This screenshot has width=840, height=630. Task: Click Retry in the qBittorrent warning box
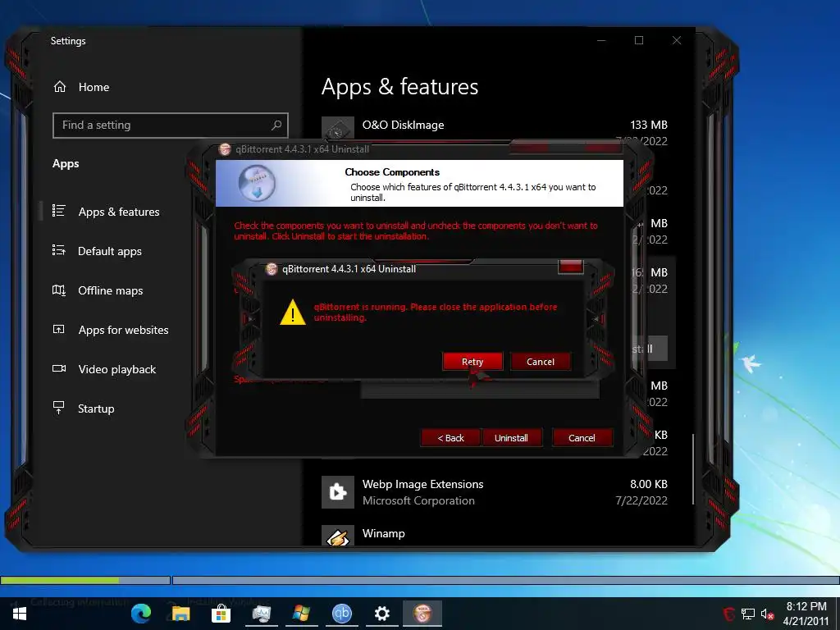[x=472, y=362]
